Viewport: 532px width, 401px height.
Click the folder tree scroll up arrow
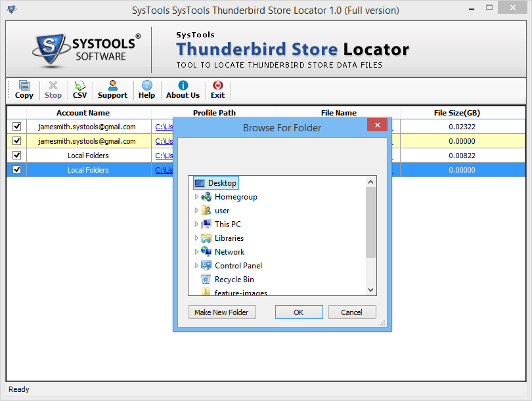point(370,182)
